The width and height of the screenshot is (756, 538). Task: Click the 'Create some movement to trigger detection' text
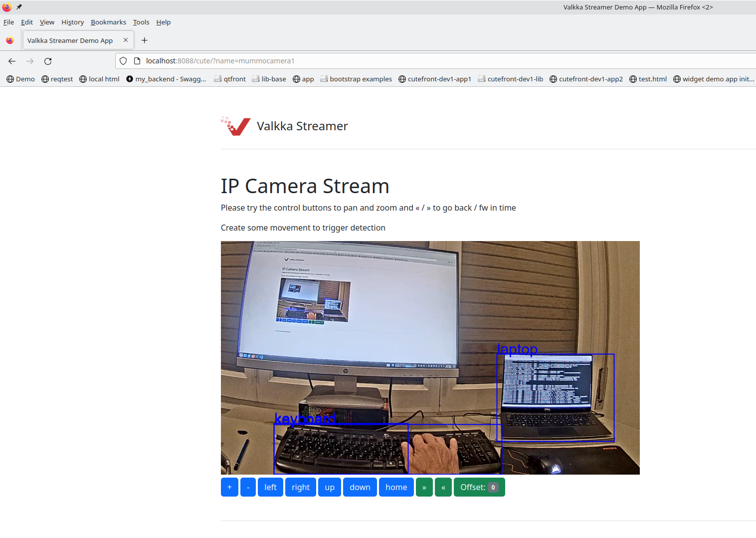(x=303, y=228)
